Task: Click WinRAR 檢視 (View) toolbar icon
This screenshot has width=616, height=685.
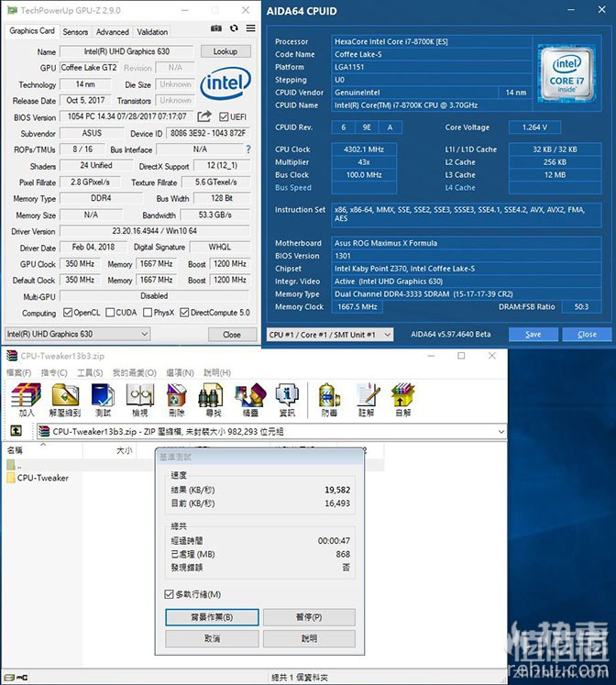Action: (x=140, y=399)
